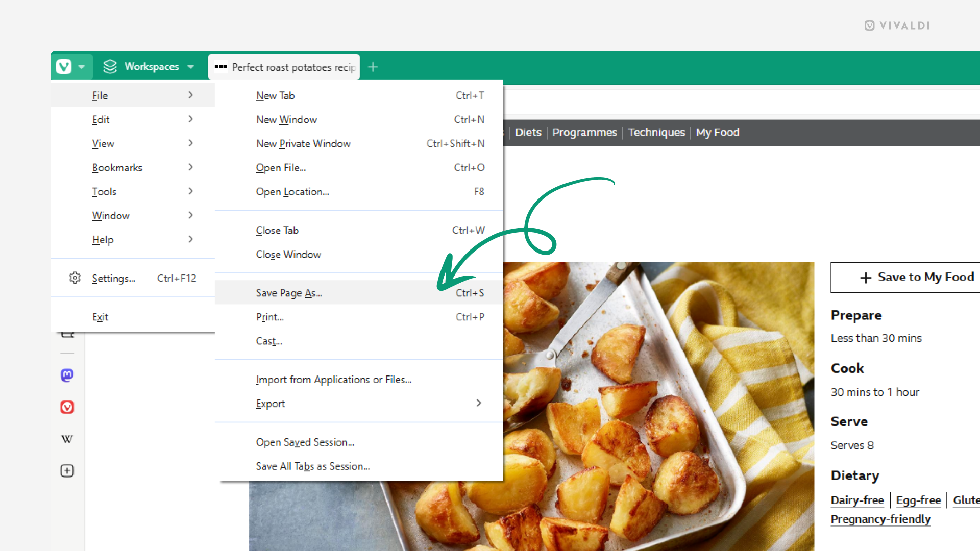
Task: Click the '30 mins to 1 hour' text
Action: 875,392
